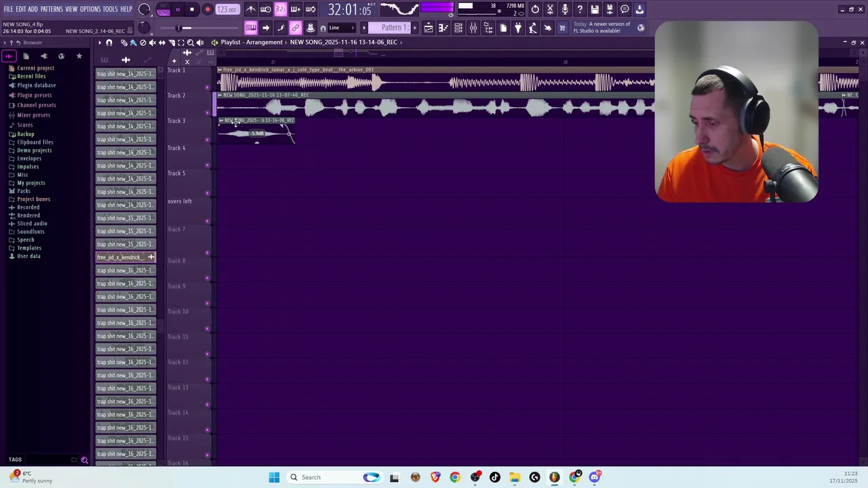The height and width of the screenshot is (488, 868).
Task: Open the TOOLS menu
Action: pos(111,9)
